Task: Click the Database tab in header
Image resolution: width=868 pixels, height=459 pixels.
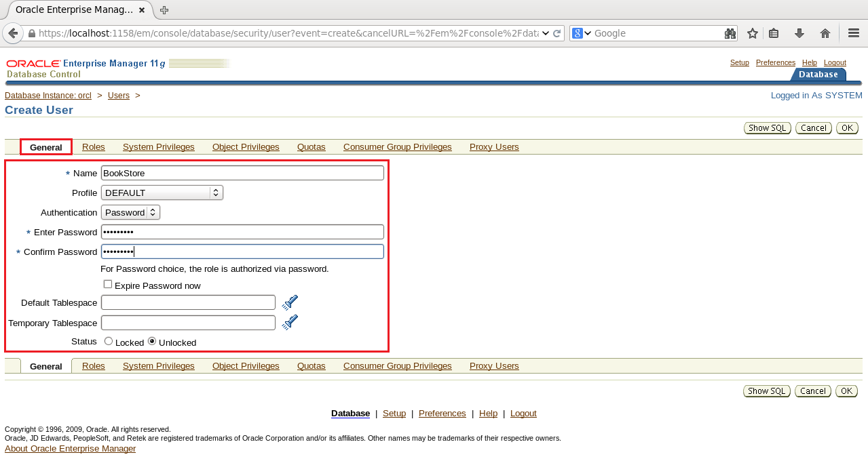Action: click(818, 75)
